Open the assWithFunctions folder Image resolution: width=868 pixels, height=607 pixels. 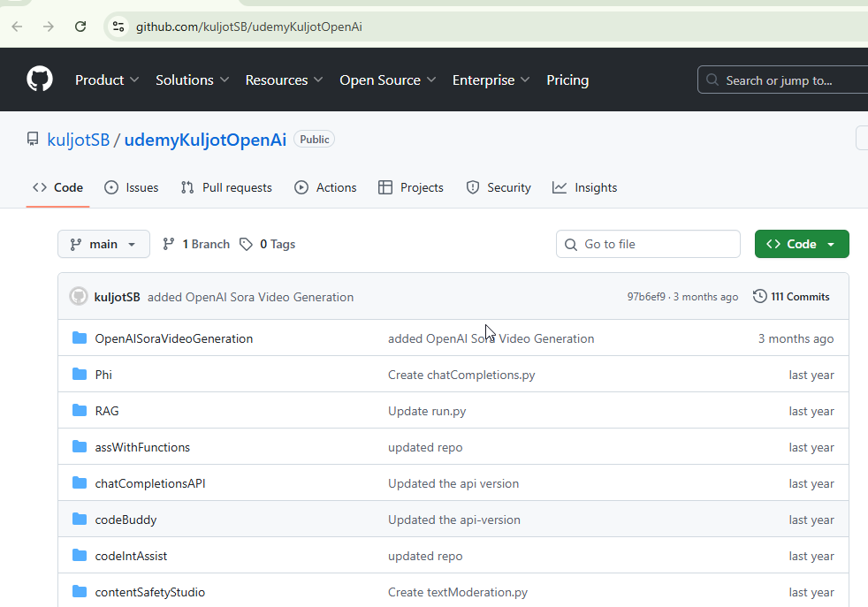[142, 447]
